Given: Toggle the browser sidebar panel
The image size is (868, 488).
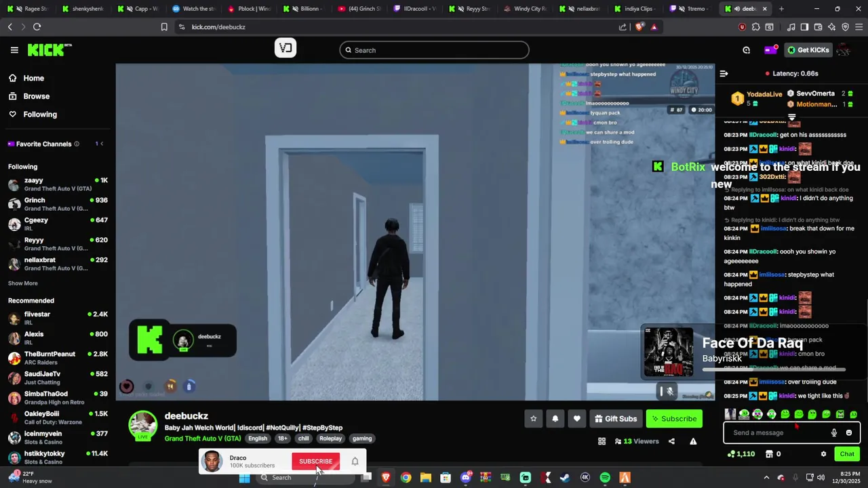Looking at the screenshot, I should point(804,27).
